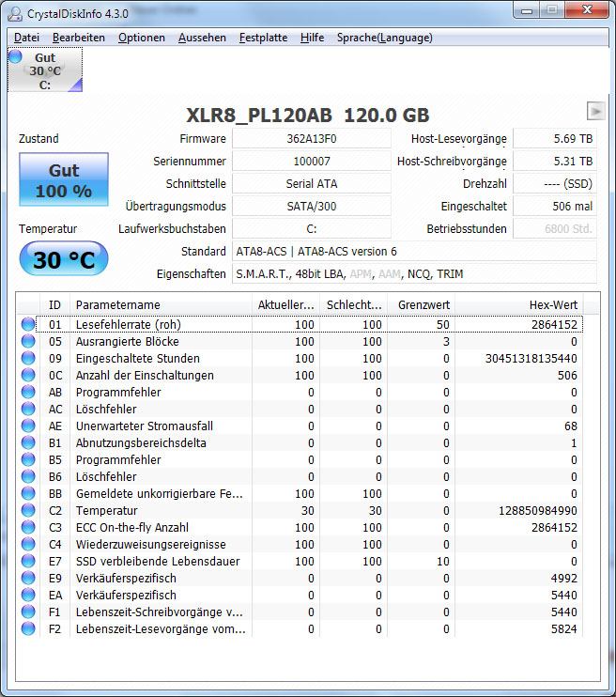The height and width of the screenshot is (697, 616).
Task: Click the Schnittstelle field Serial ATA
Action: click(x=312, y=183)
